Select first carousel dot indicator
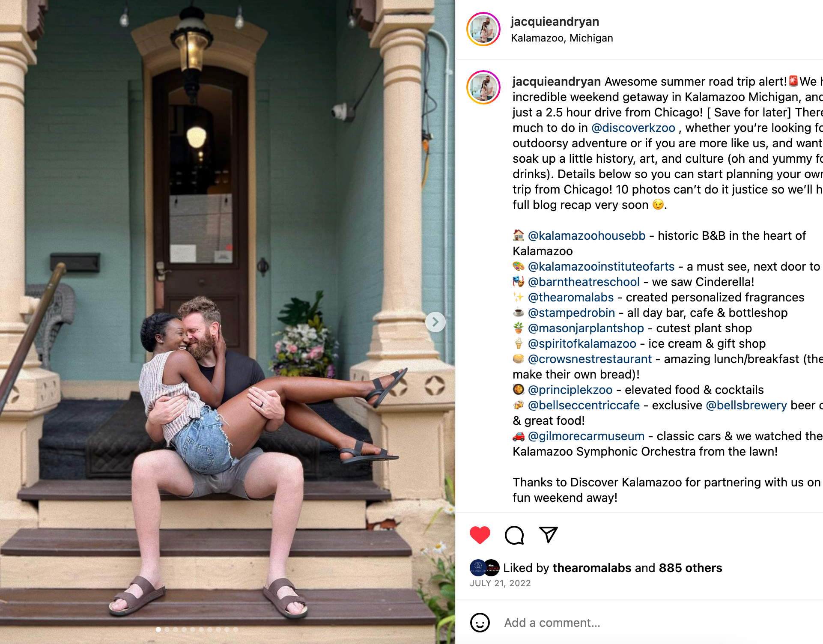The height and width of the screenshot is (644, 823). (158, 629)
